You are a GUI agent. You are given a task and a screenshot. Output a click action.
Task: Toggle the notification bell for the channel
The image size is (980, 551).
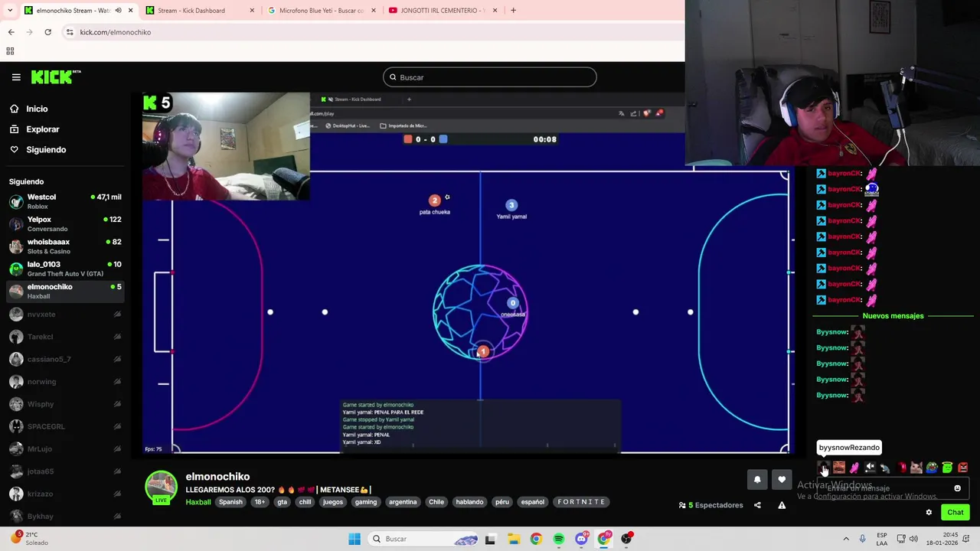757,480
